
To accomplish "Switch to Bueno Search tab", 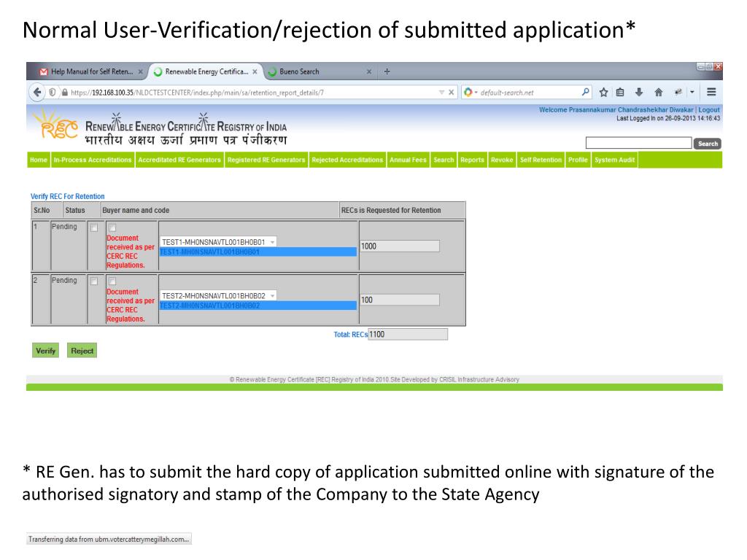I will (x=320, y=72).
